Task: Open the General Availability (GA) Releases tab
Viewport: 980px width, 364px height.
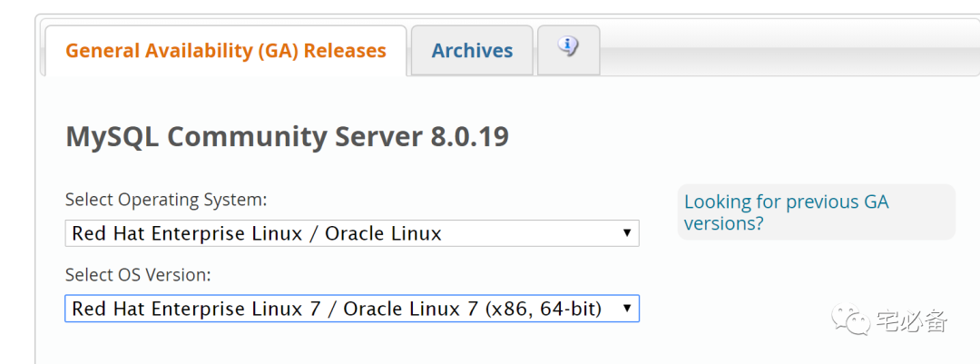Action: [226, 51]
